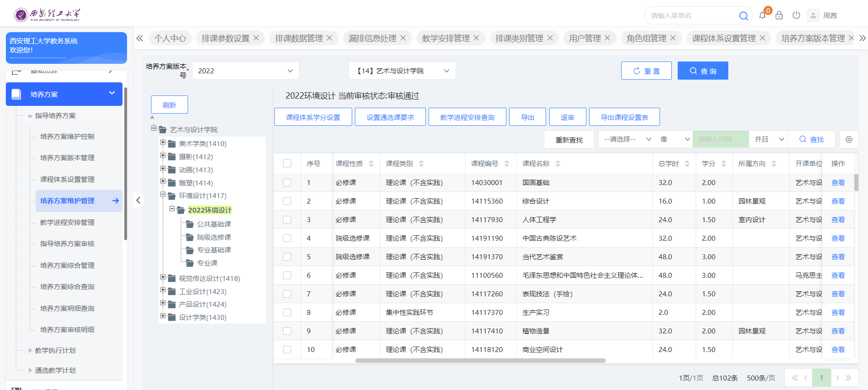Click the horizontal table scrollbar

click(480, 361)
